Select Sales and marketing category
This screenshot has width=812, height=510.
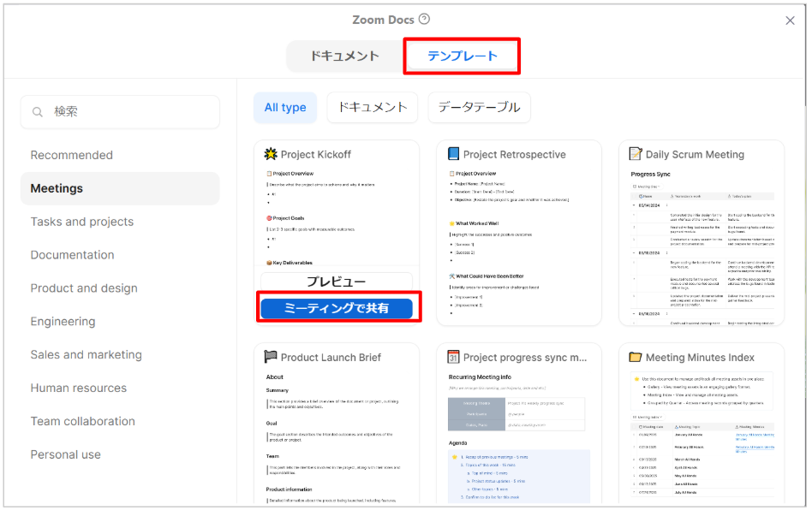point(120,355)
